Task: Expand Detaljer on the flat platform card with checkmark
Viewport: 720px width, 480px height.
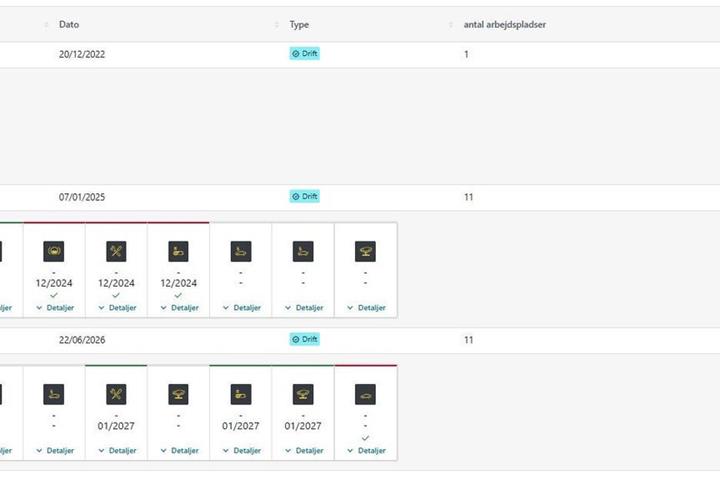Action: click(366, 451)
